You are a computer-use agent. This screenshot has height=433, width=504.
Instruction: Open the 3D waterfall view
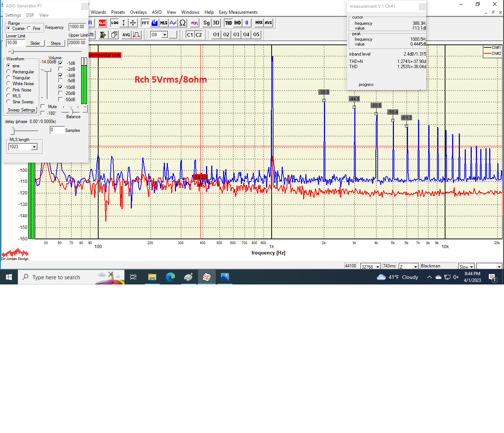tap(216, 23)
